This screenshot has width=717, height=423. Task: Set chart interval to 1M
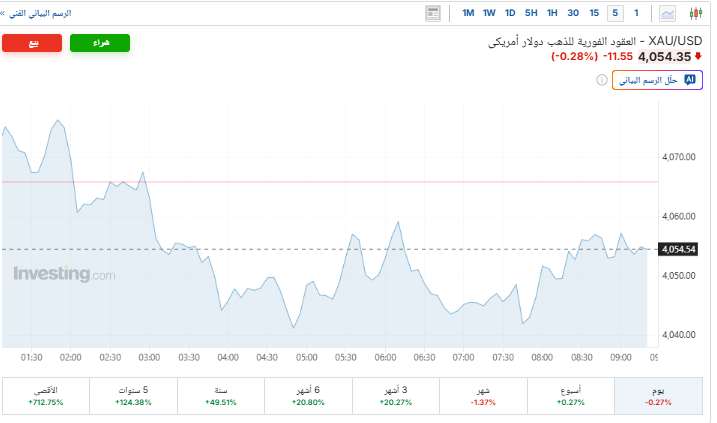click(x=467, y=13)
